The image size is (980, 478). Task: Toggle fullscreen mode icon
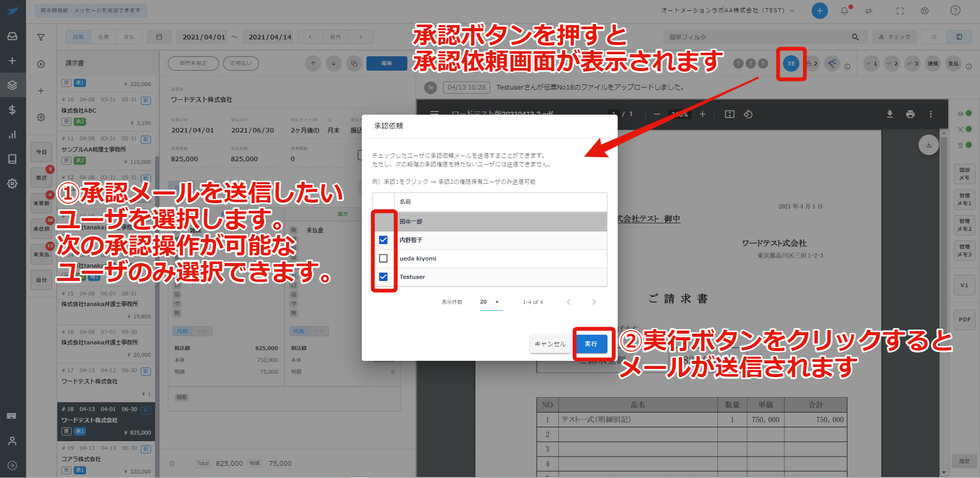(900, 10)
